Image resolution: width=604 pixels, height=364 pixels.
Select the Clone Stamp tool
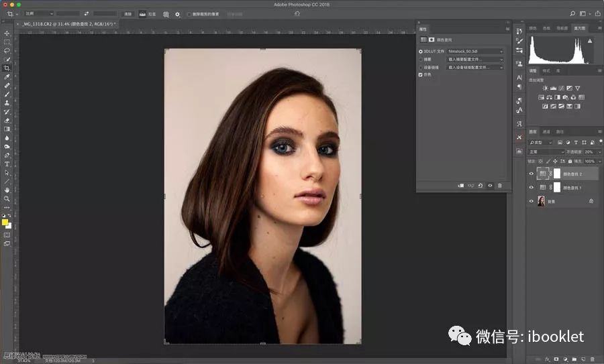pyautogui.click(x=7, y=103)
